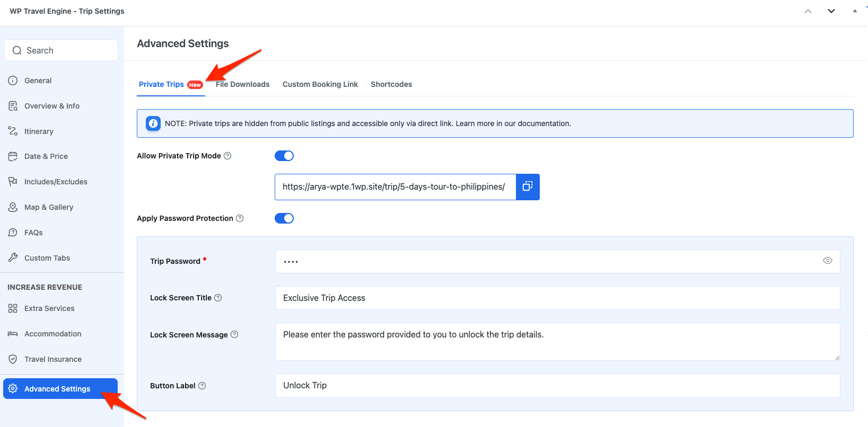Copy the private trip URL
This screenshot has height=427, width=868.
pyautogui.click(x=528, y=186)
